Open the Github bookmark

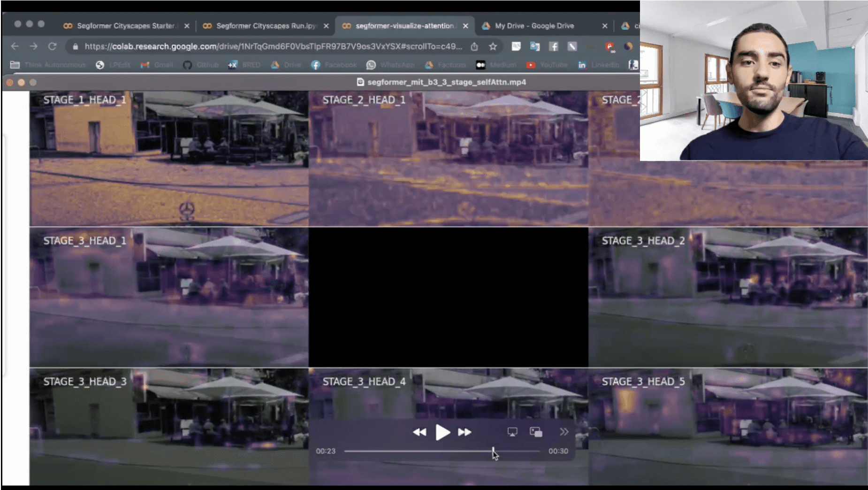(201, 65)
